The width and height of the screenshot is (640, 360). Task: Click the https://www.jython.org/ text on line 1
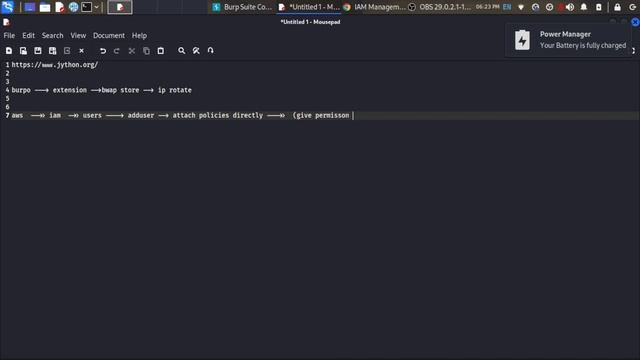point(55,65)
